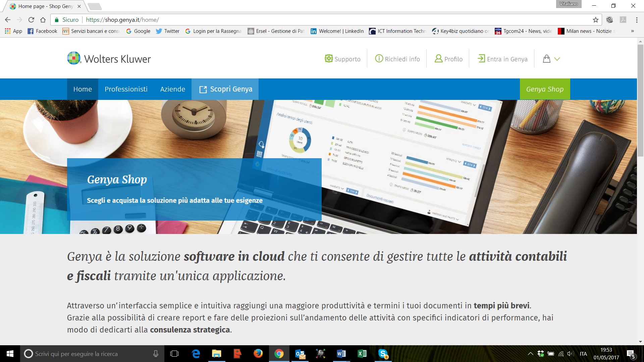
Task: Click the Genya Shop hero banner
Action: (x=194, y=189)
